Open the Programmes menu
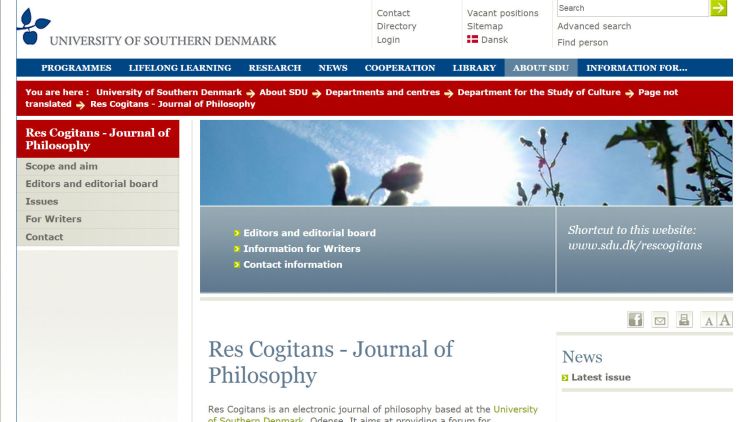The height and width of the screenshot is (422, 747). point(76,68)
